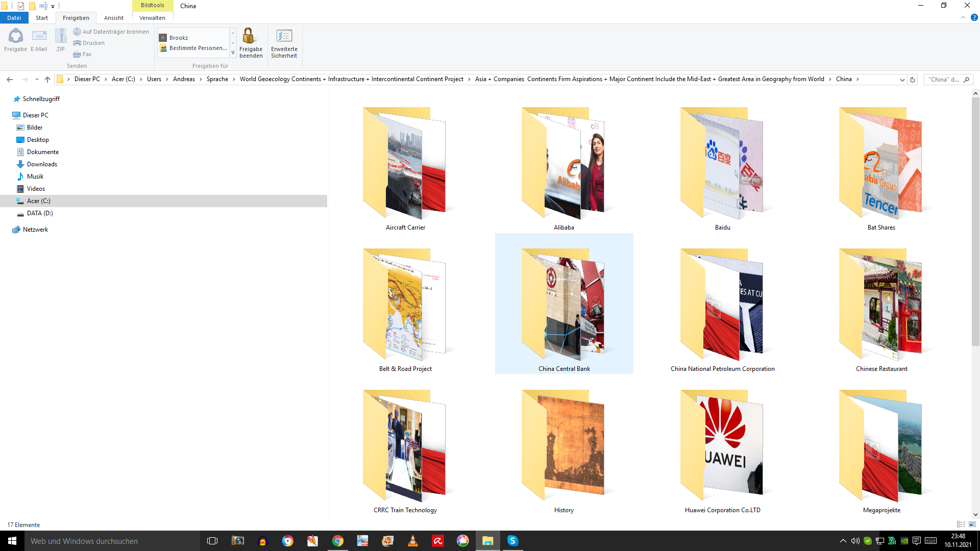Select DATA (D:) drive in pane

(x=40, y=213)
